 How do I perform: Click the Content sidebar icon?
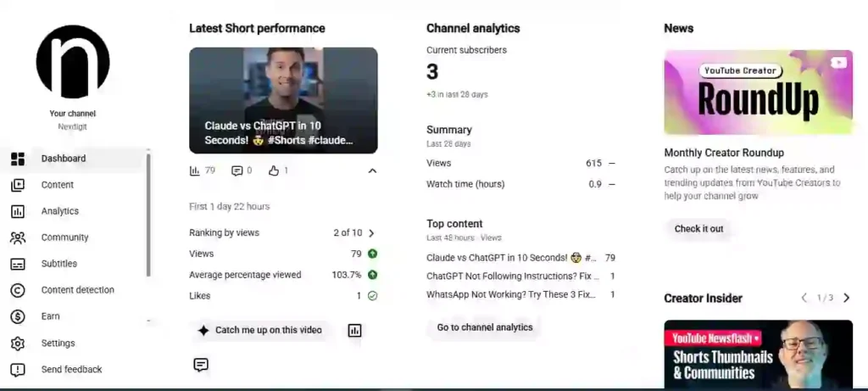[18, 185]
